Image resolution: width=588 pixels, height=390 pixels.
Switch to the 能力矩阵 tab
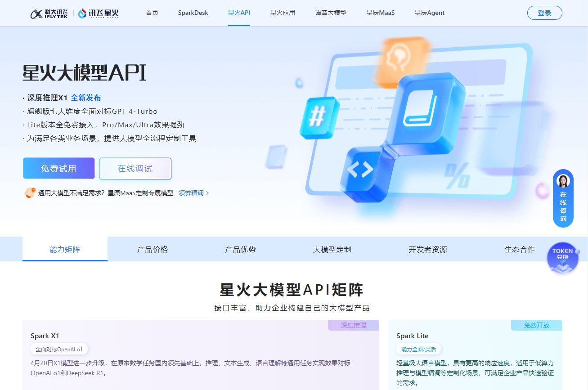(x=65, y=249)
